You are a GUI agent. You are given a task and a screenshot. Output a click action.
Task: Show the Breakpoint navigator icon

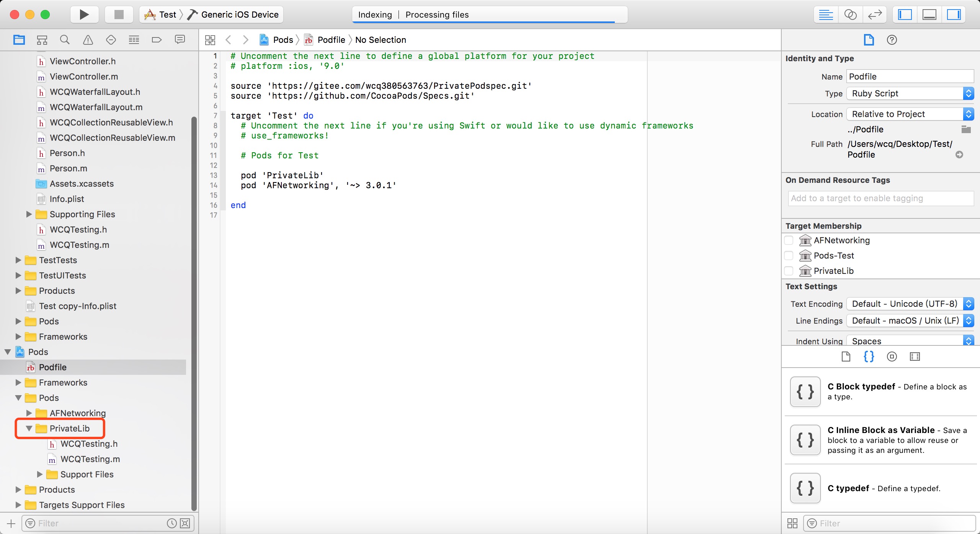(x=157, y=40)
